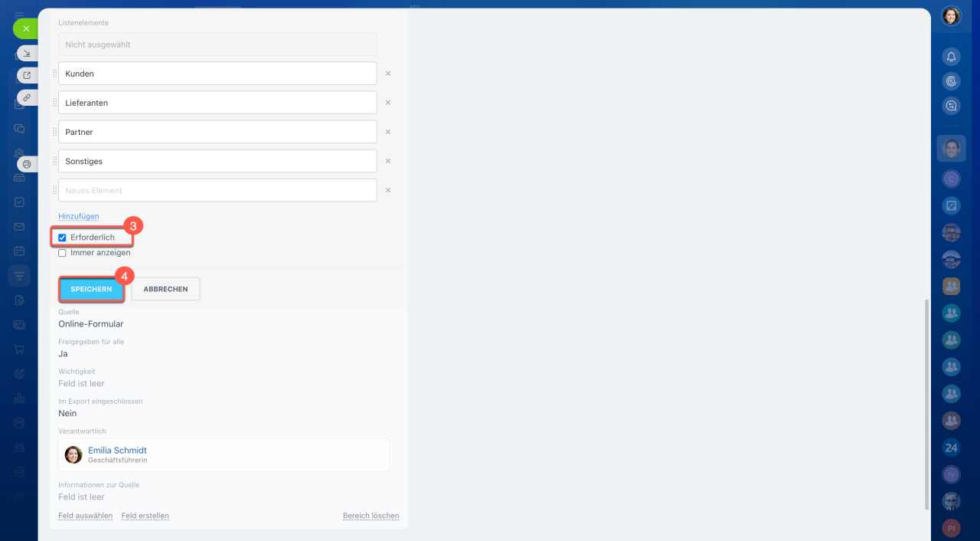Viewport: 980px width, 541px height.
Task: Open the calendar icon in left sidebar
Action: coord(19,251)
